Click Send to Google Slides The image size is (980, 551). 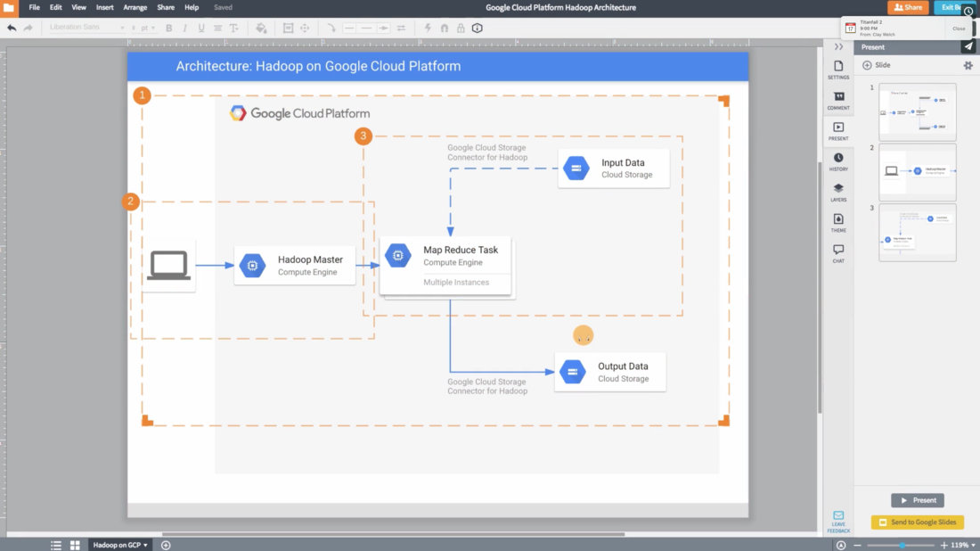click(917, 522)
